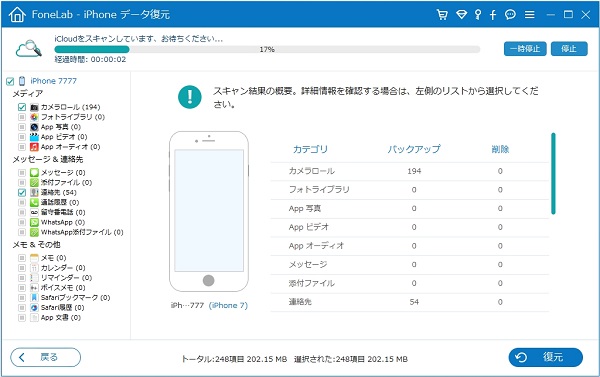Click the iCloud scan magnifier icon
This screenshot has width=600, height=377.
pos(29,49)
